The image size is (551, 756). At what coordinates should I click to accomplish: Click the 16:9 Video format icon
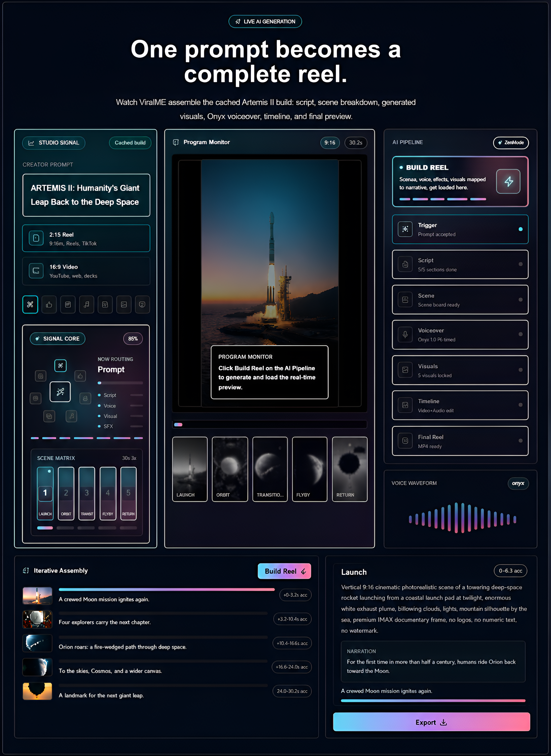(x=36, y=271)
